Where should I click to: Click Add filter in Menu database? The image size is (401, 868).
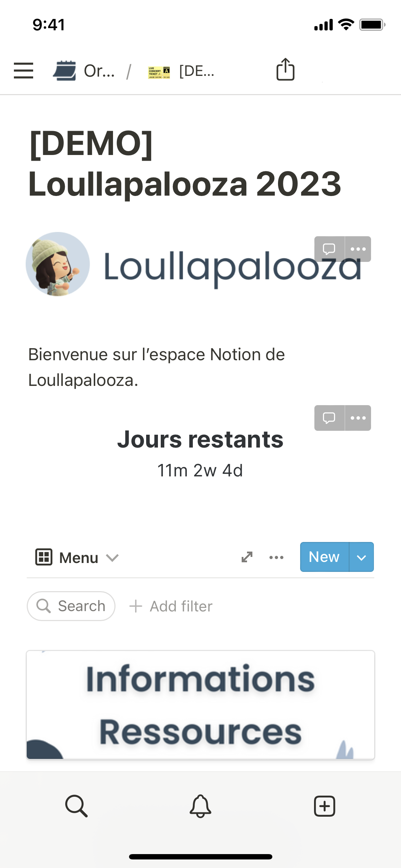(171, 606)
